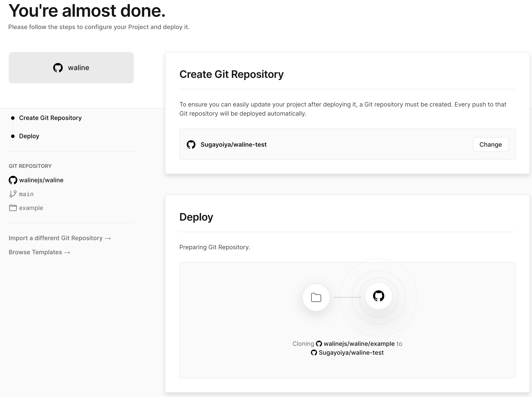Viewport: 532px width, 397px height.
Task: Click the GitHub icon in waline card
Action: [58, 68]
